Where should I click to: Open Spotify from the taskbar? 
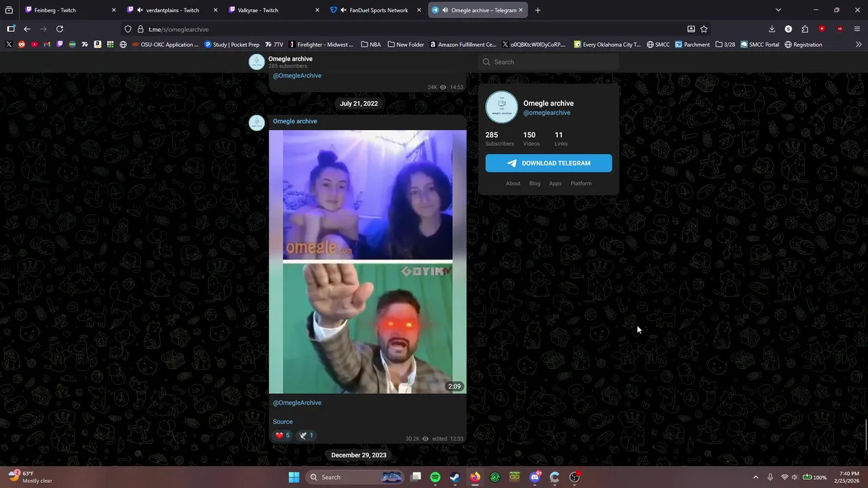pos(435,477)
